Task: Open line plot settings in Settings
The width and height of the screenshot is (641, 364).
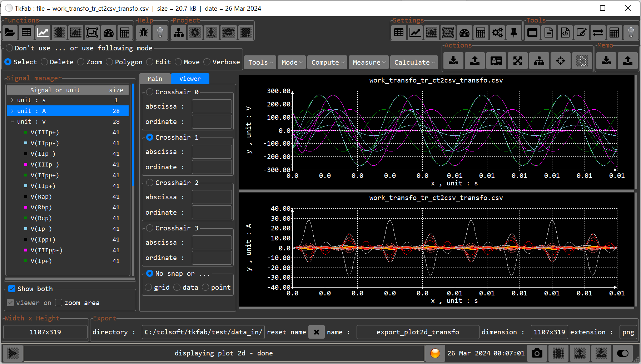Action: click(415, 33)
